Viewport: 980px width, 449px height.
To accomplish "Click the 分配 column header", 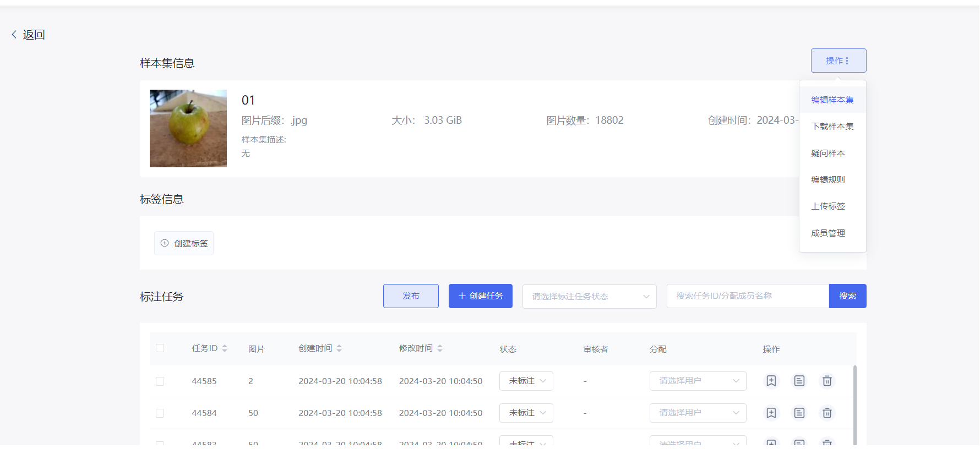I will (658, 349).
